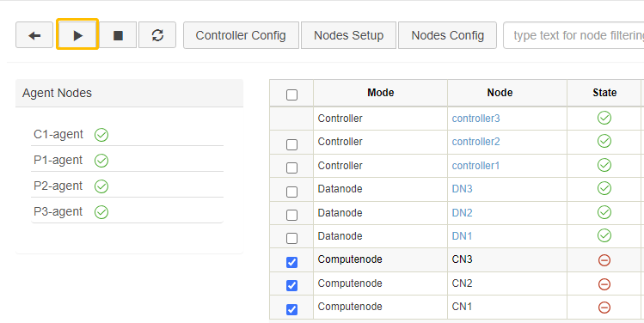644x323 pixels.
Task: Open the Controller Config button
Action: [x=241, y=35]
